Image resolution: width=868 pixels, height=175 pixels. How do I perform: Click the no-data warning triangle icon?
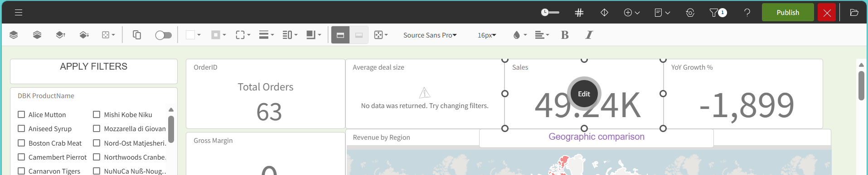(x=425, y=93)
